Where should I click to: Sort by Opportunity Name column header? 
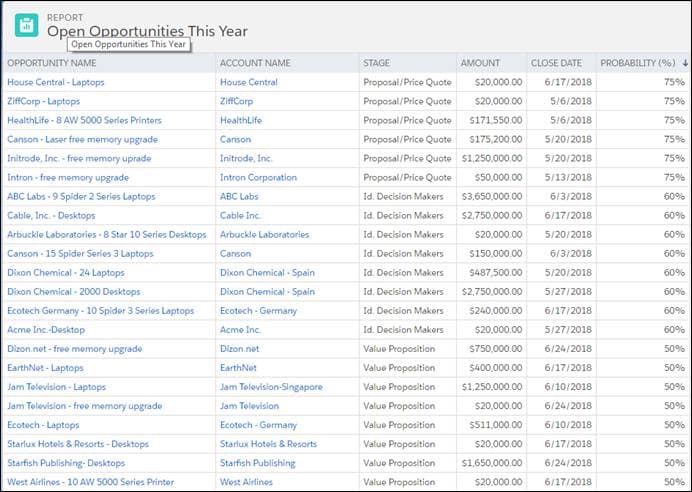tap(52, 63)
